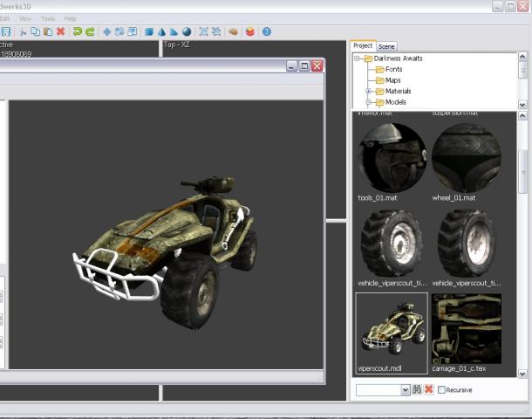The height and width of the screenshot is (419, 532).
Task: Click the red Delete X toolbar icon
Action: pyautogui.click(x=60, y=31)
